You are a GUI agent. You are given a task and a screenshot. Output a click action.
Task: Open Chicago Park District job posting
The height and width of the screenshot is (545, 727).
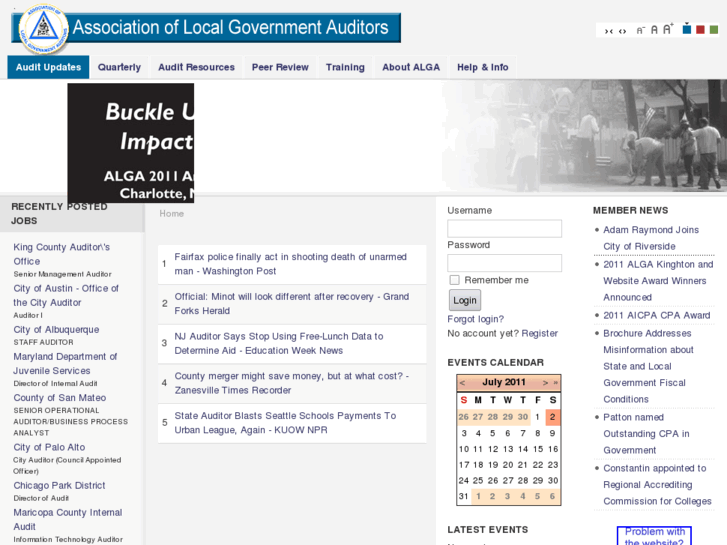point(59,485)
